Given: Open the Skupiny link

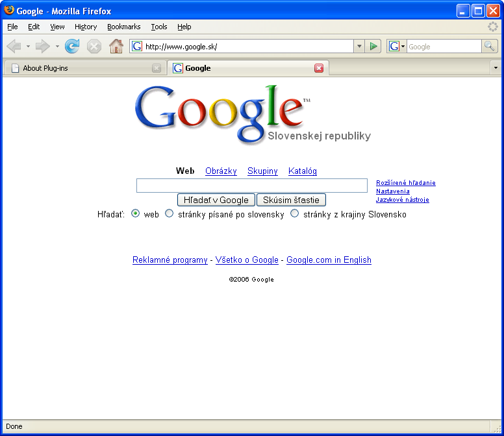Looking at the screenshot, I should click(262, 171).
